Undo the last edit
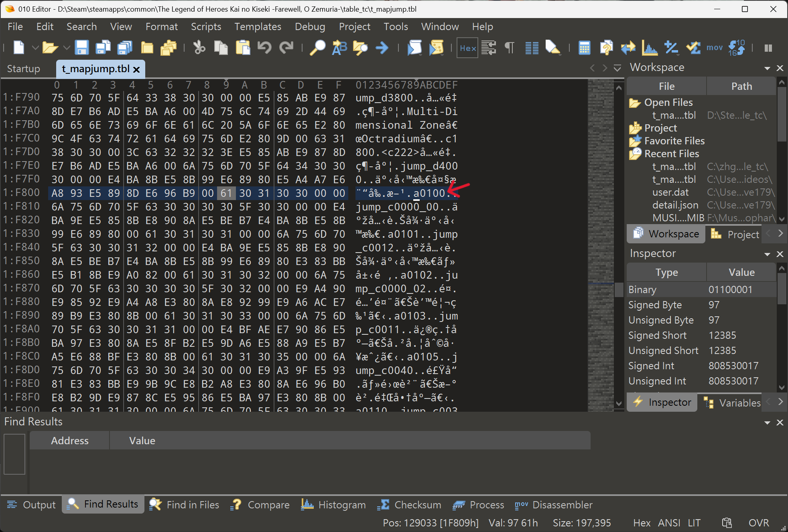 click(264, 48)
